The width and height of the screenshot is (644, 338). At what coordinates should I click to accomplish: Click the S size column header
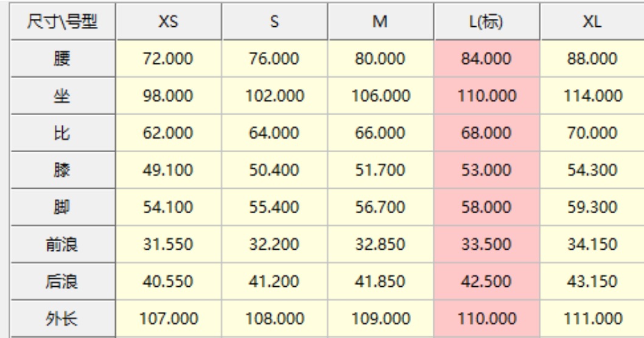(275, 23)
